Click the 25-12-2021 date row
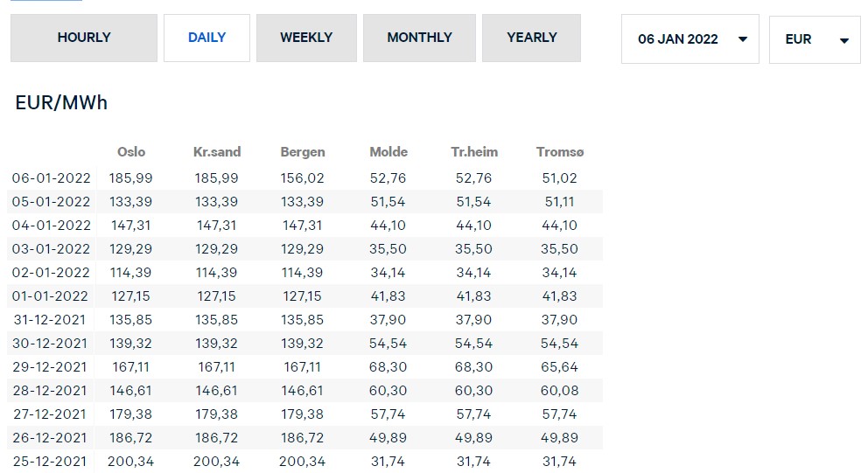Viewport: 868px width, 473px height. 51,462
